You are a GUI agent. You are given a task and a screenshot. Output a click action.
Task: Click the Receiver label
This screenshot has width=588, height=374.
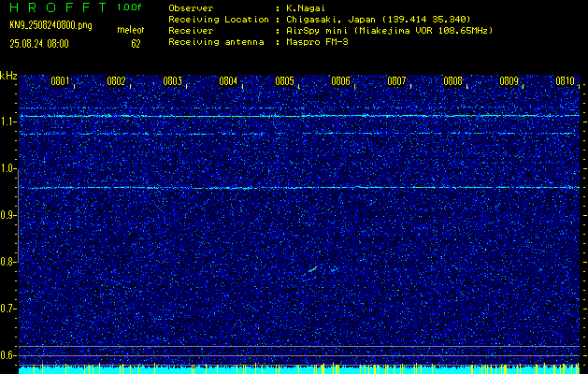[x=191, y=31]
